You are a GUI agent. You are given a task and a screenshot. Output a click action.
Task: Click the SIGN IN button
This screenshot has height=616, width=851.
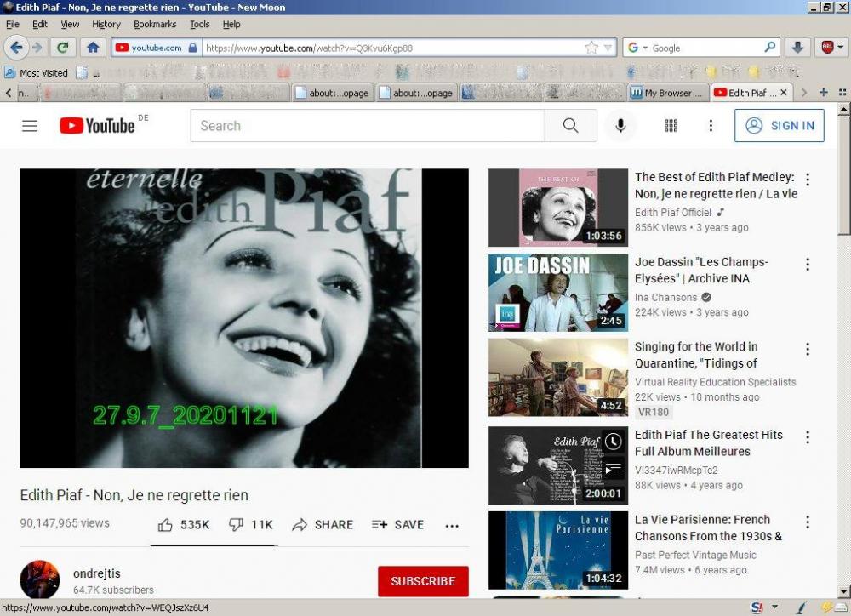pyautogui.click(x=780, y=126)
